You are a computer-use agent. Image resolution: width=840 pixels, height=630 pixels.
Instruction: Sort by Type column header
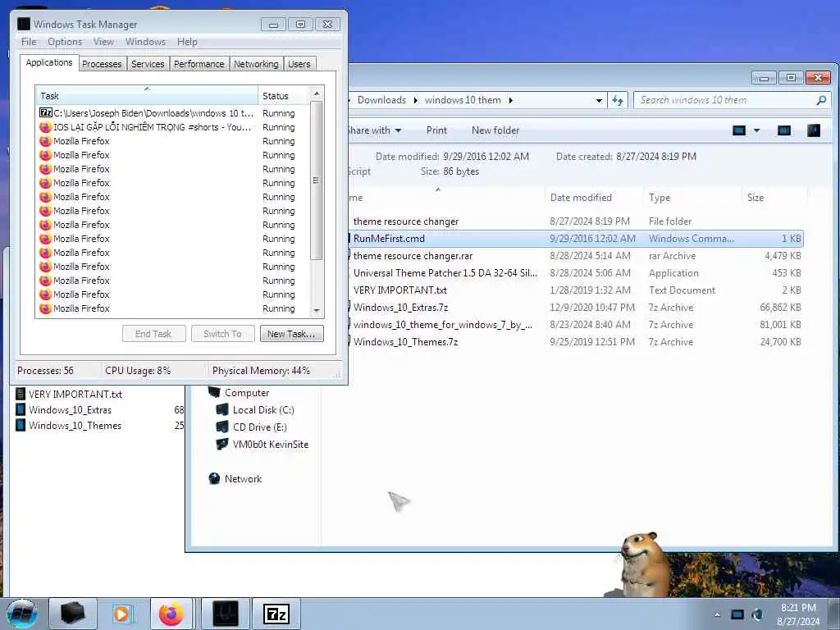coord(692,198)
